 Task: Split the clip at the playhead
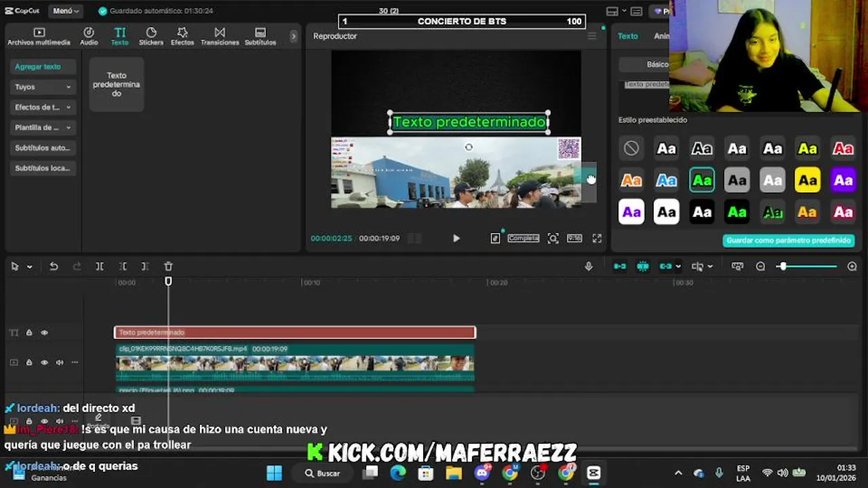100,266
